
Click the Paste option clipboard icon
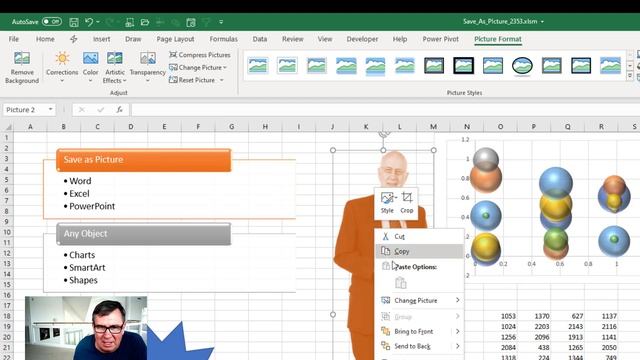(401, 283)
